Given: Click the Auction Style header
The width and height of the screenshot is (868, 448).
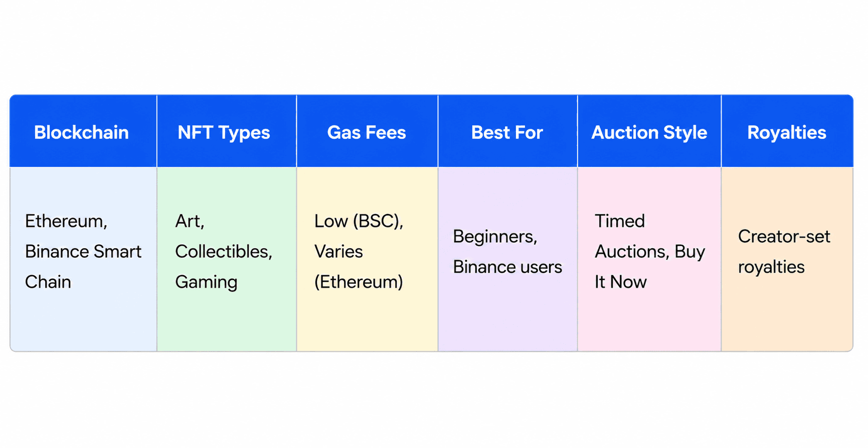Looking at the screenshot, I should [649, 131].
